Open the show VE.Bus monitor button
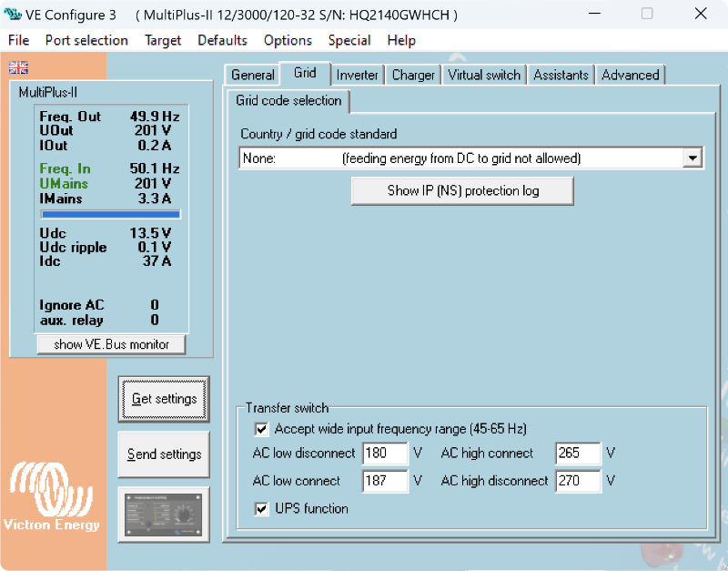The width and height of the screenshot is (728, 571). 111,344
